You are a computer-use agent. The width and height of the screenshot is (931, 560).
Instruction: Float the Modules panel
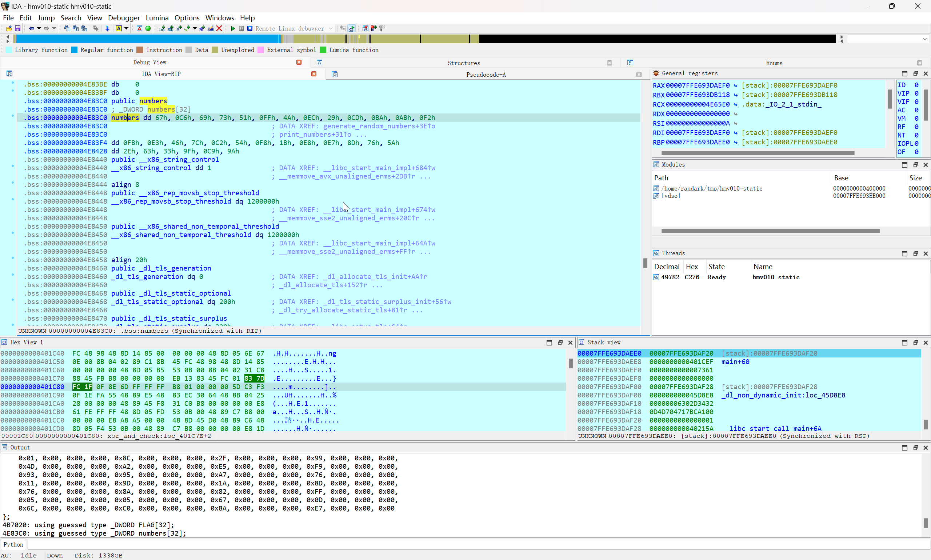915,165
